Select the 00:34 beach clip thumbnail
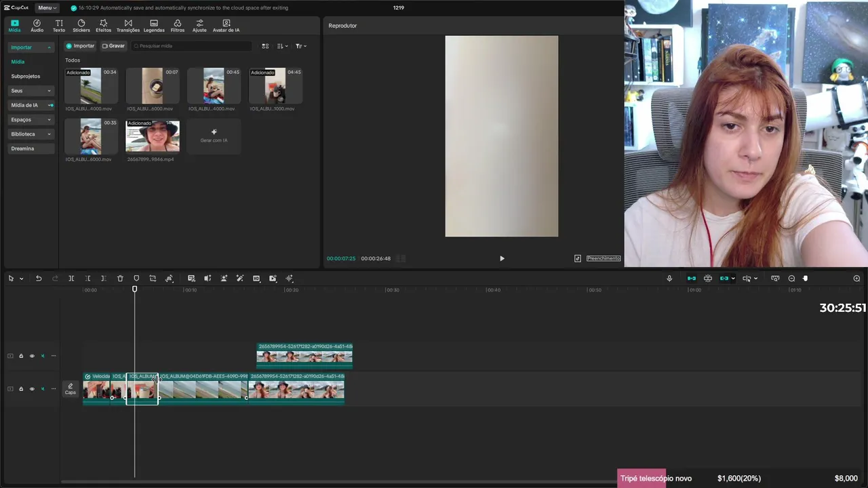 [x=91, y=86]
